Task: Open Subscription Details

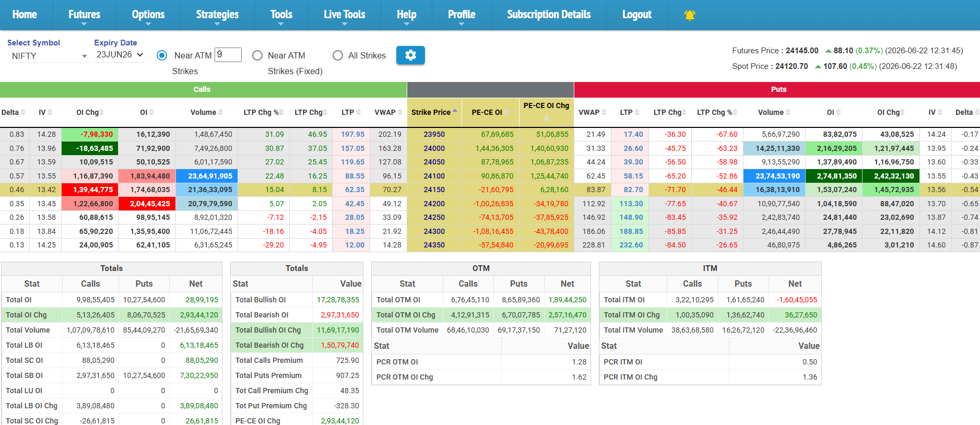Action: pyautogui.click(x=549, y=15)
